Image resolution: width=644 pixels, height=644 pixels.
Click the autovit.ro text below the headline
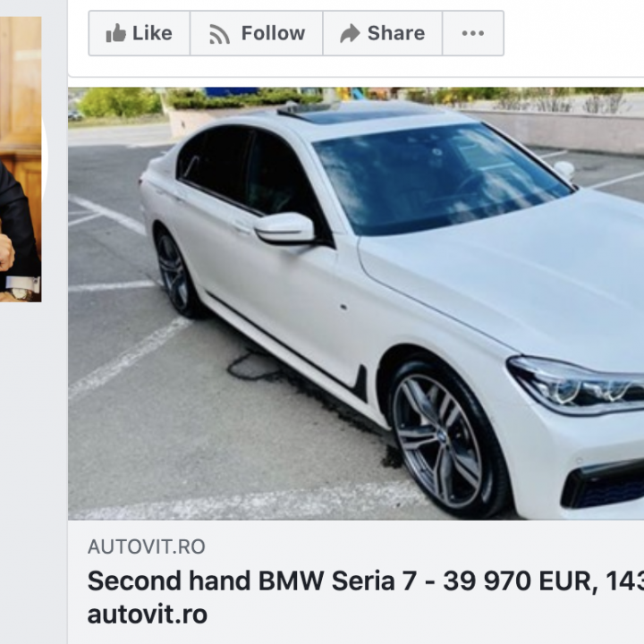(x=147, y=614)
